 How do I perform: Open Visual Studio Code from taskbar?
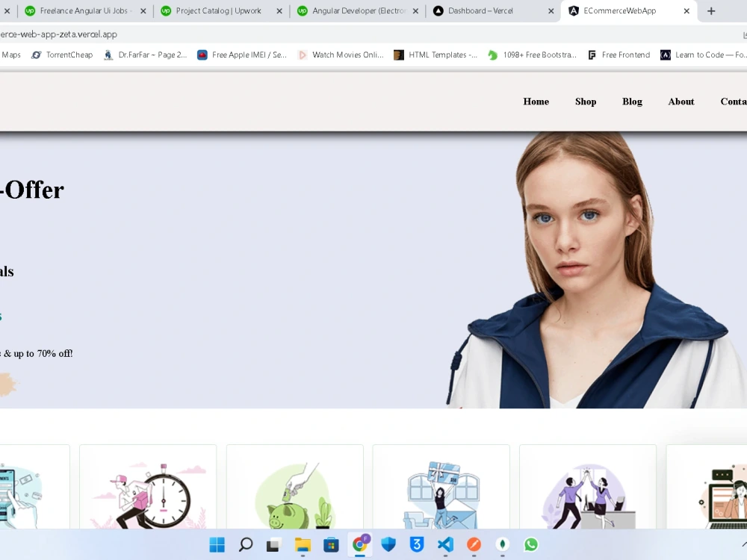pyautogui.click(x=445, y=544)
